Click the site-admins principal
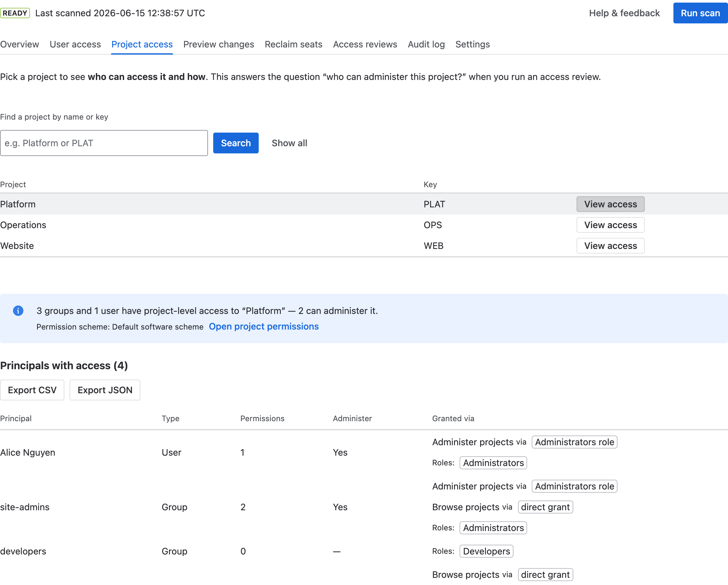Viewport: 728px width, 585px height. point(25,507)
